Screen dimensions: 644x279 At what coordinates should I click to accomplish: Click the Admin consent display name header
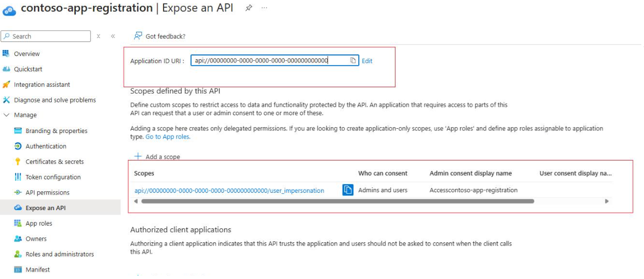coord(471,173)
